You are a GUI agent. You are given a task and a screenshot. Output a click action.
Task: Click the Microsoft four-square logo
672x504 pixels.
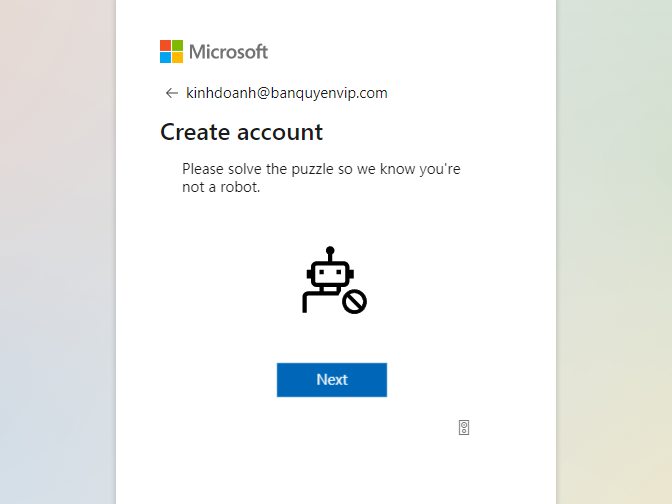tap(171, 51)
